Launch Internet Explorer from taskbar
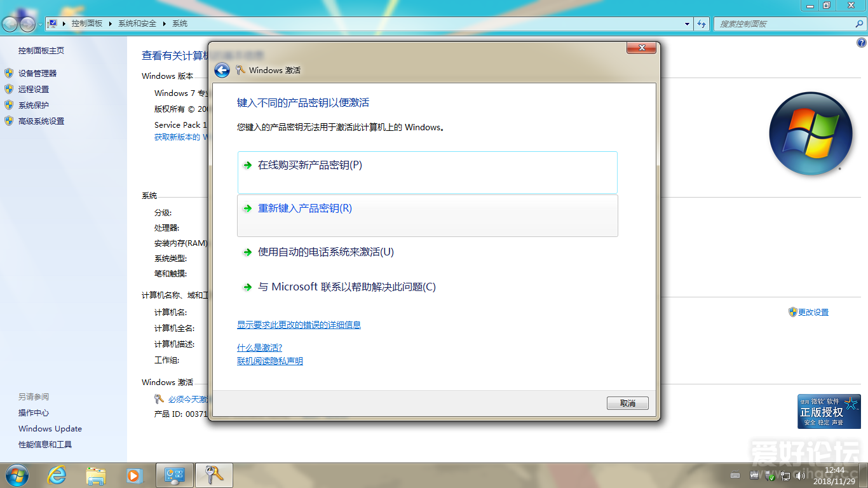The image size is (868, 488). (57, 475)
